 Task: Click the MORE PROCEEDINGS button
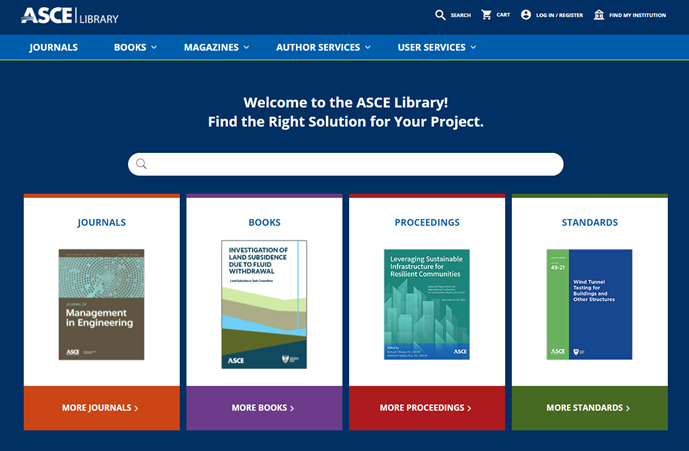coord(427,408)
